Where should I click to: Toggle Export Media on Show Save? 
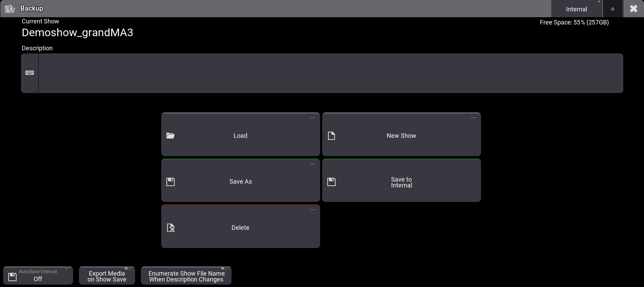coord(107,276)
